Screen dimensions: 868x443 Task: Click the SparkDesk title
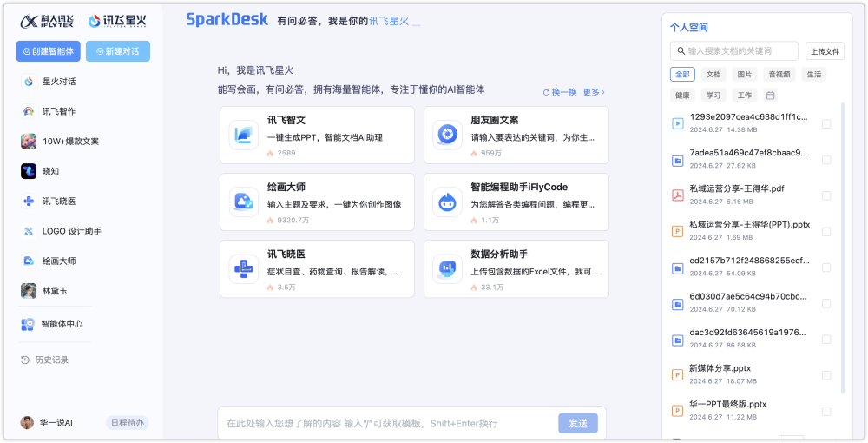point(227,19)
